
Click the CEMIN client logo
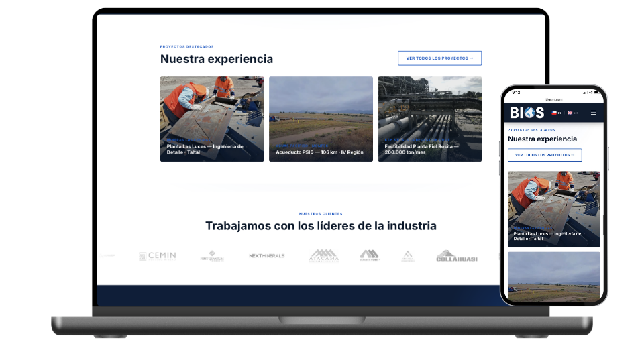[157, 256]
